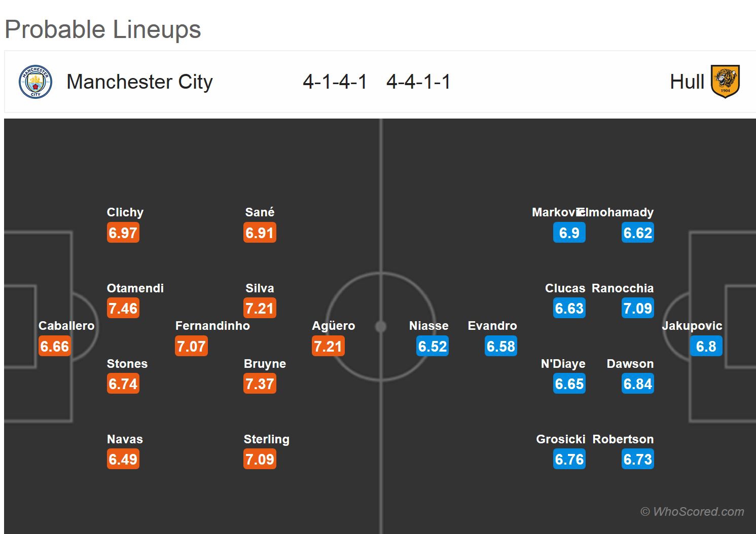This screenshot has width=756, height=534.
Task: Click Caballero's 6.66 goalkeeper rating
Action: [55, 347]
